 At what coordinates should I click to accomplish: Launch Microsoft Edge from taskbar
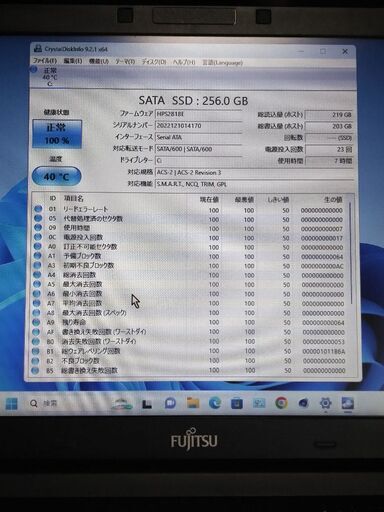pos(215,403)
